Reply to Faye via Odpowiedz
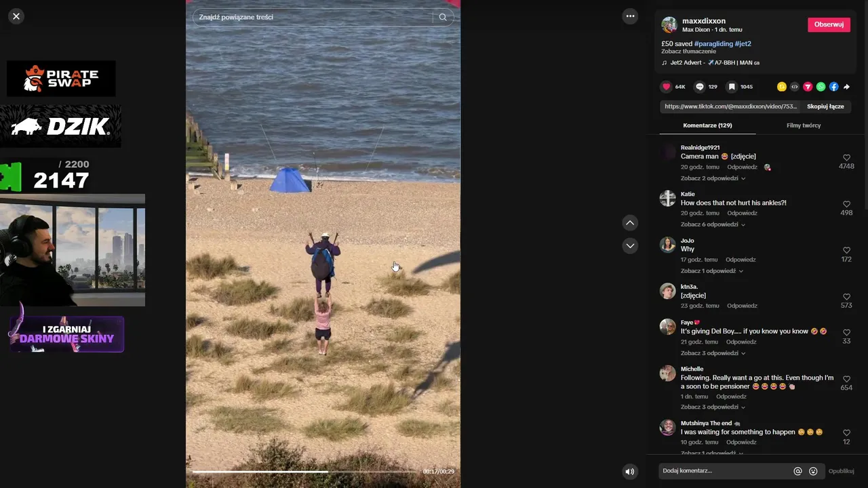 click(x=741, y=342)
